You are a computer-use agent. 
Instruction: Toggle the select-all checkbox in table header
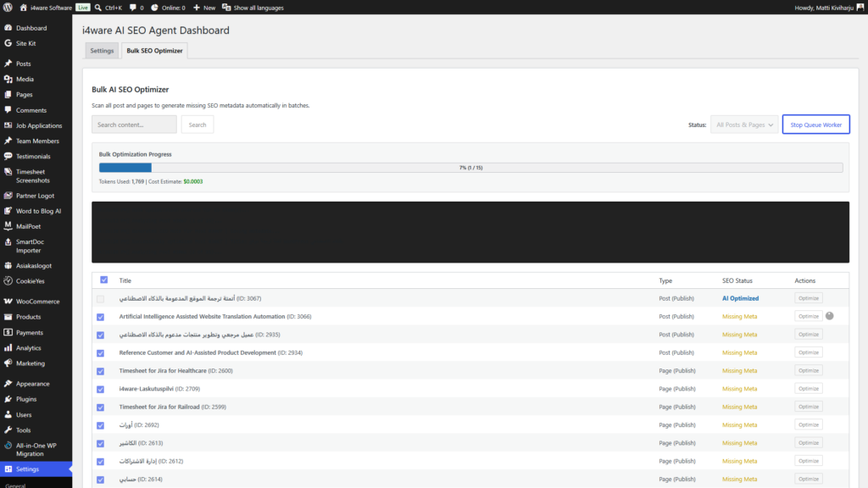(104, 280)
